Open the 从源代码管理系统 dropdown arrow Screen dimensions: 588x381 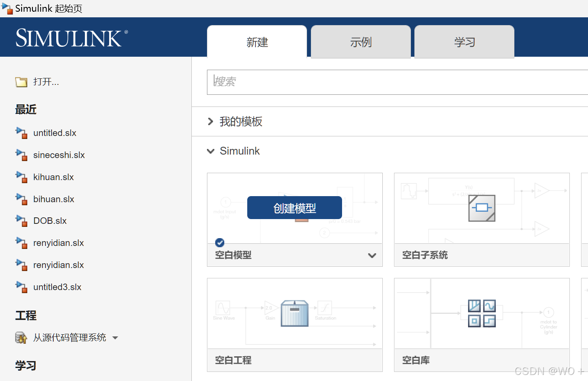(x=115, y=338)
